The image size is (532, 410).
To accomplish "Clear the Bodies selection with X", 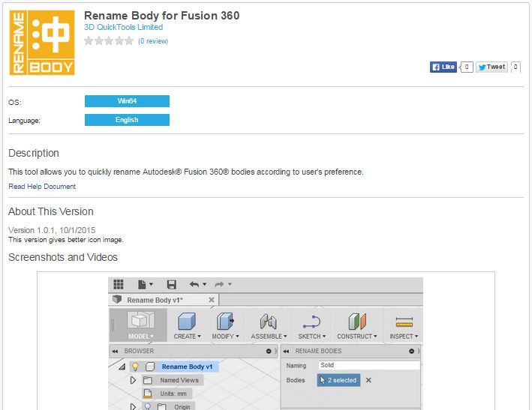I will pyautogui.click(x=368, y=380).
